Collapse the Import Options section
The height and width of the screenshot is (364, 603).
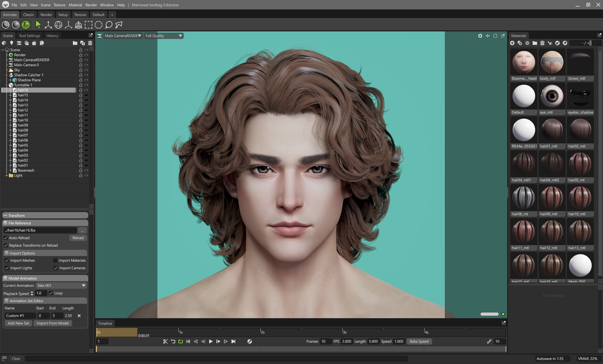click(x=7, y=253)
